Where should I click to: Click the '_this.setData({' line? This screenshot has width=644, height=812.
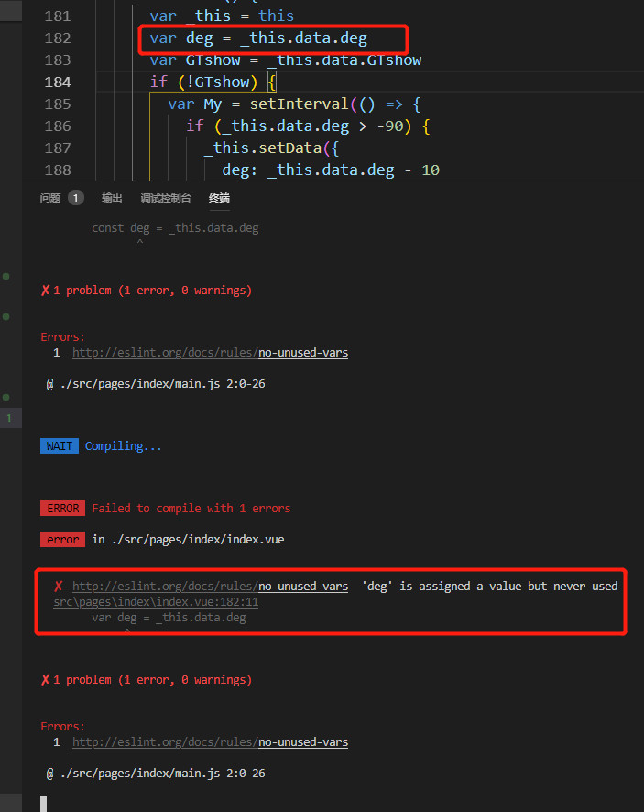(x=271, y=148)
